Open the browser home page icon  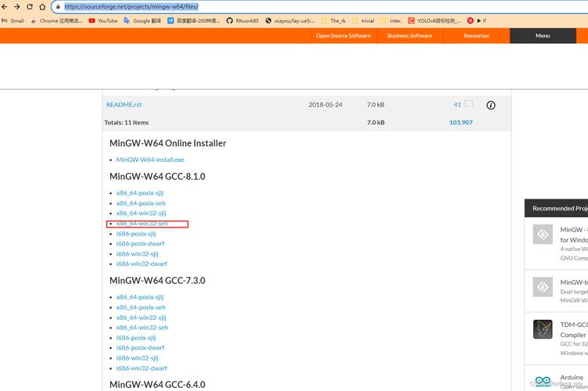pos(42,7)
